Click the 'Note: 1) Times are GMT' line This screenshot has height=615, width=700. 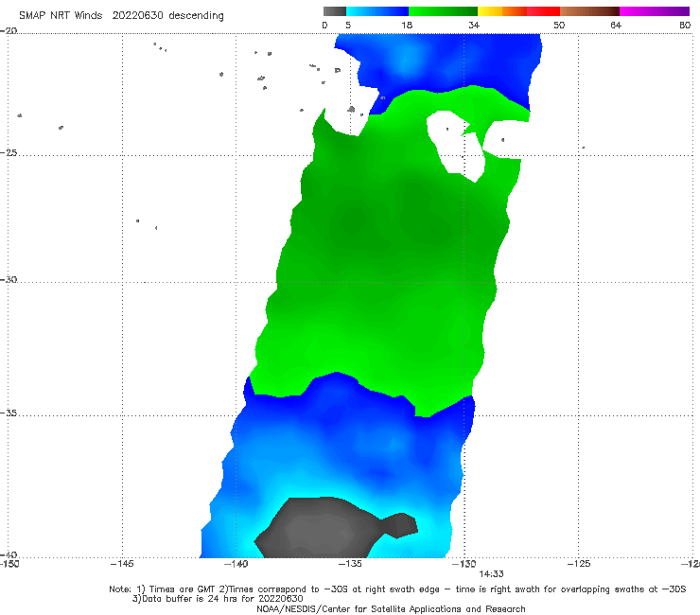coord(397,589)
